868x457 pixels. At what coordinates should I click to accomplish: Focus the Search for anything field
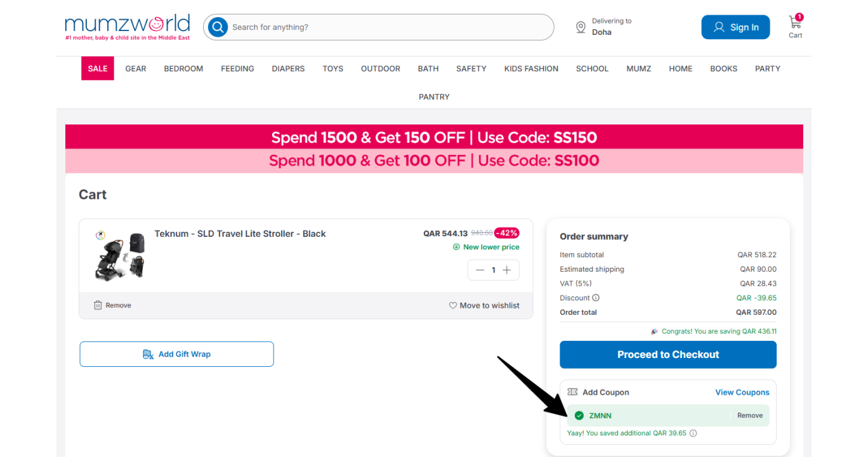388,27
